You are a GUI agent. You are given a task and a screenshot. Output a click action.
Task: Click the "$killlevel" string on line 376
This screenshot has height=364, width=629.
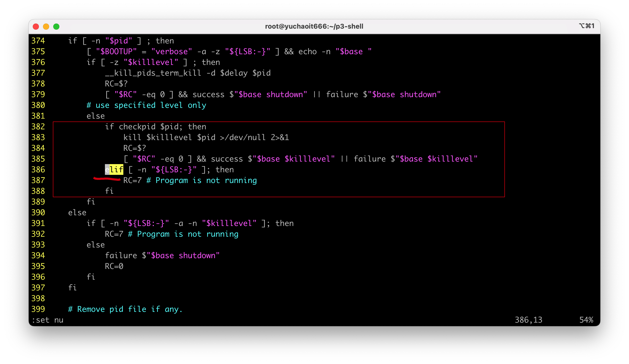(151, 62)
